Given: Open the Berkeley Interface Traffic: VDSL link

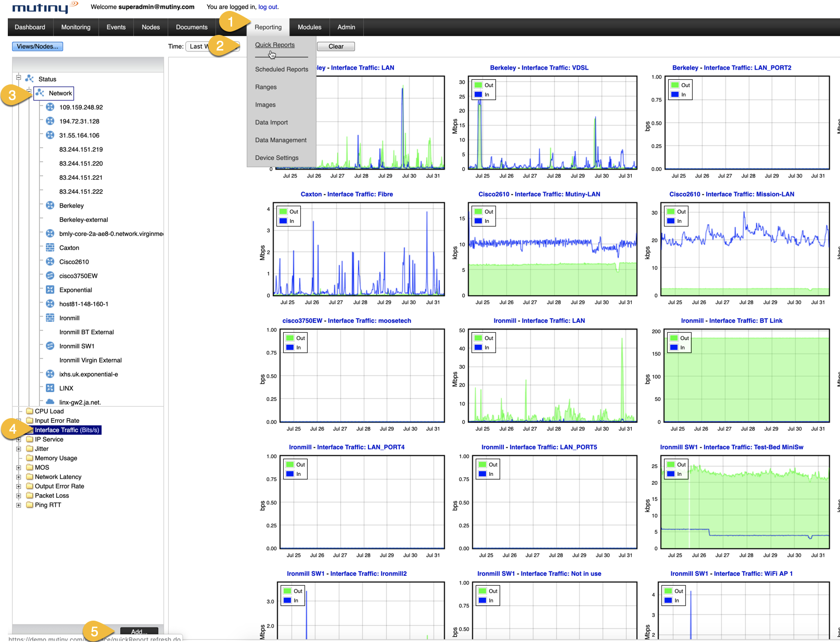Looking at the screenshot, I should (539, 68).
